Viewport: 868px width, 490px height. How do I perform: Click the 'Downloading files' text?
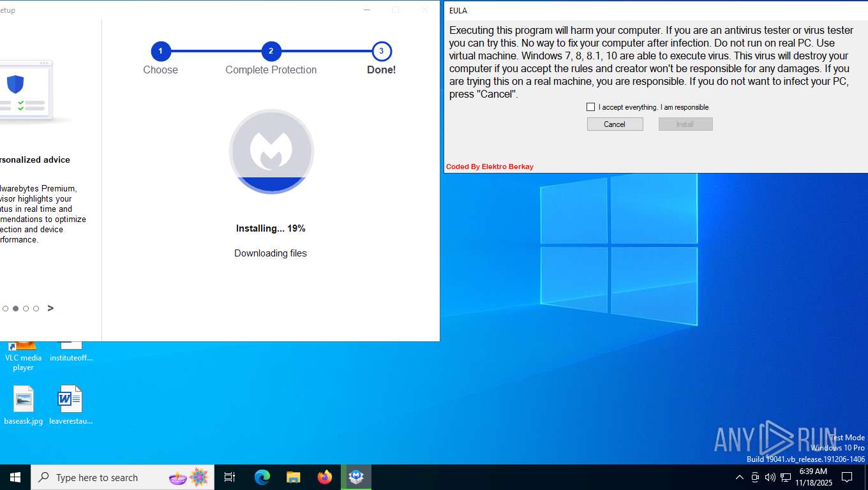coord(271,253)
